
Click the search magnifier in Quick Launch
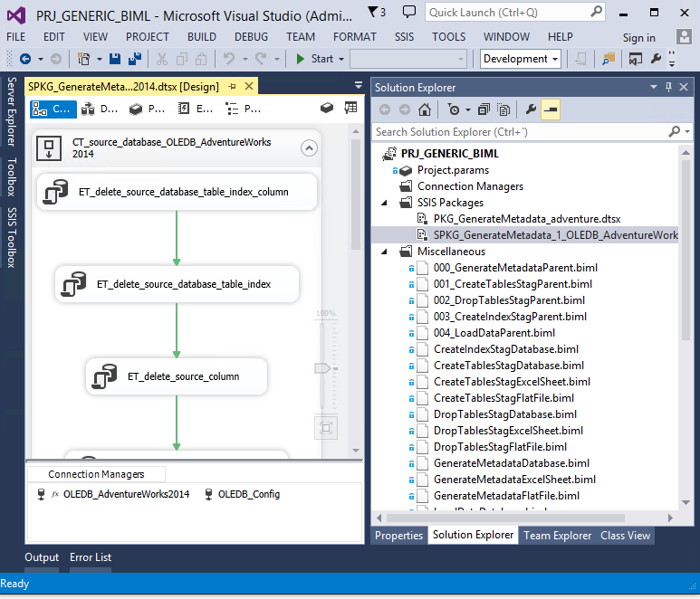(596, 12)
